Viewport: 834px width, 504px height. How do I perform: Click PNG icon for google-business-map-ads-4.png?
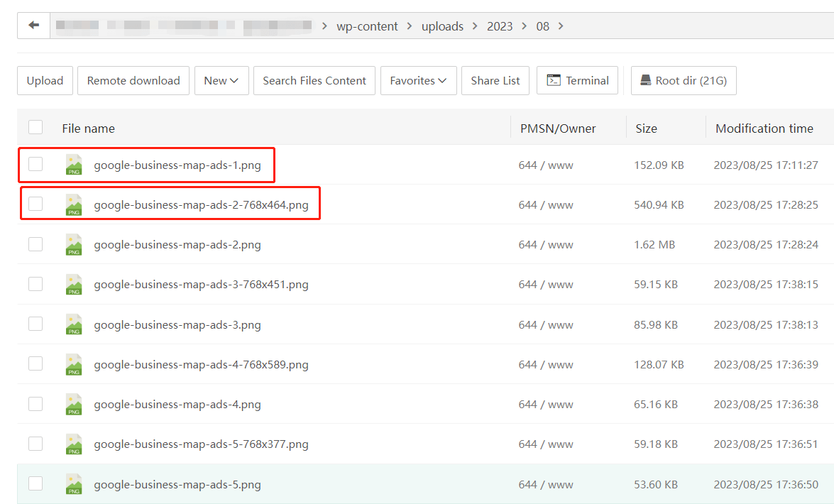pos(74,405)
